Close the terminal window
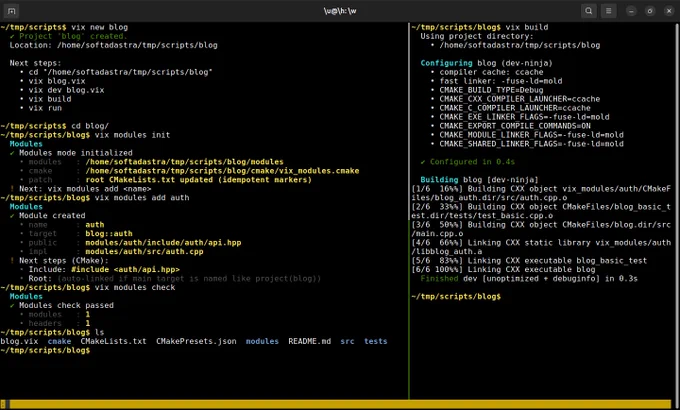Screen dimensions: 680x410 [x=669, y=11]
